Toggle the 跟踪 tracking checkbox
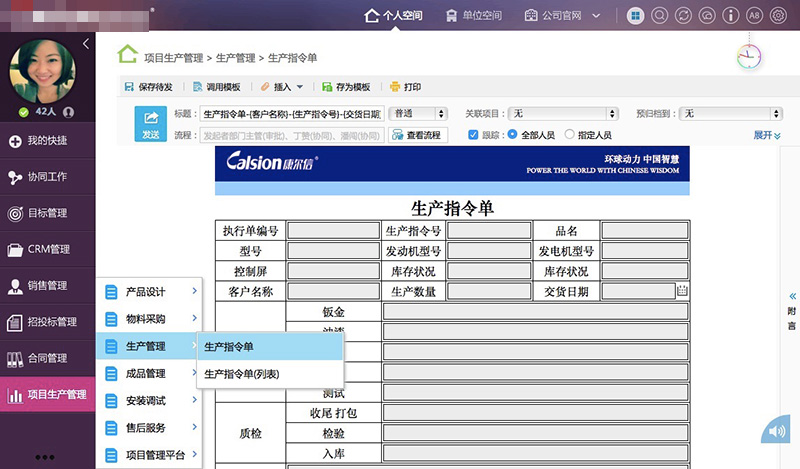 [x=474, y=134]
